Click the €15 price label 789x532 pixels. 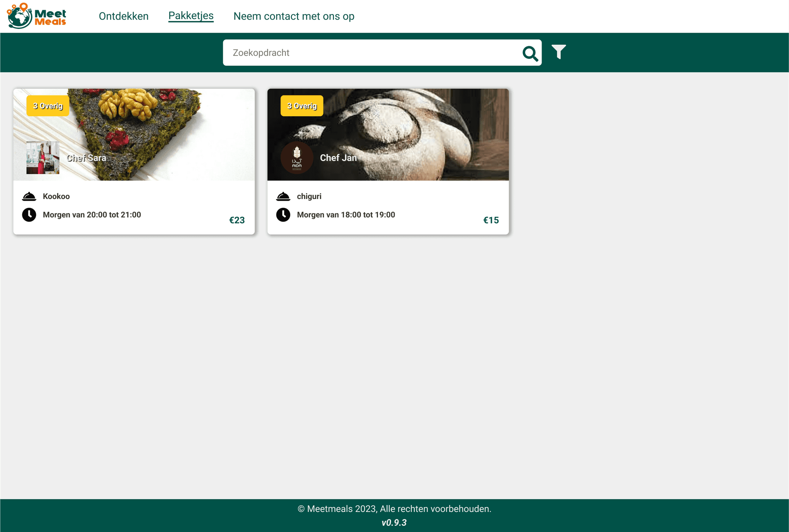point(491,220)
